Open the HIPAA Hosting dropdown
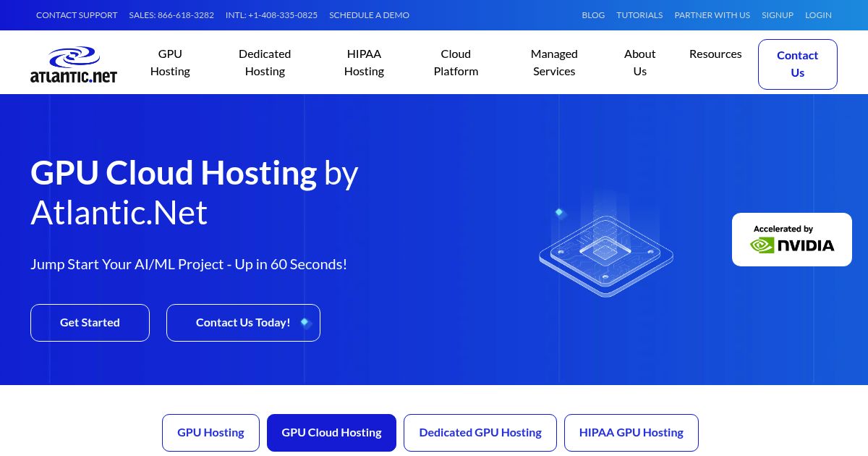The width and height of the screenshot is (868, 456). [364, 62]
